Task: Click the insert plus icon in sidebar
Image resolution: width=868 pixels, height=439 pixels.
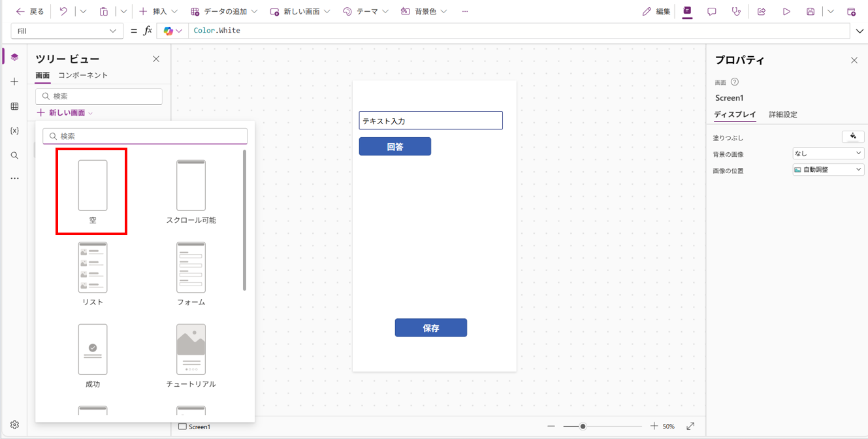Action: pyautogui.click(x=14, y=82)
